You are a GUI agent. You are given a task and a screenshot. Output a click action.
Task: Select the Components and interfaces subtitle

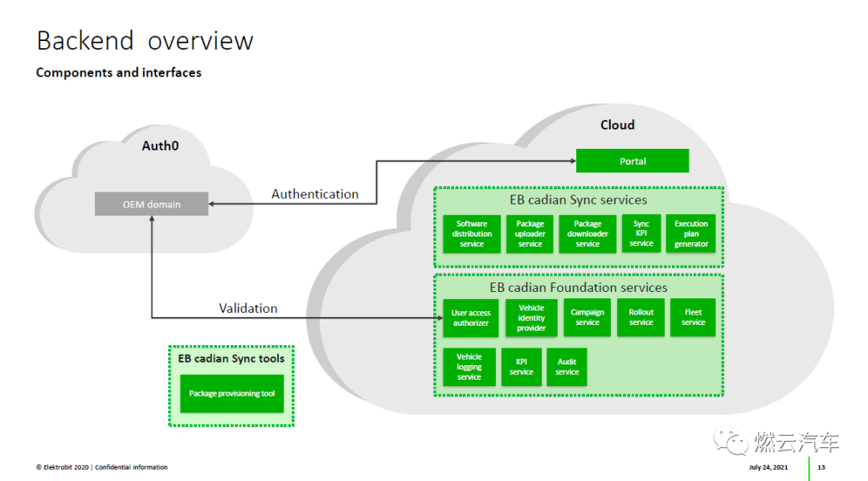118,72
